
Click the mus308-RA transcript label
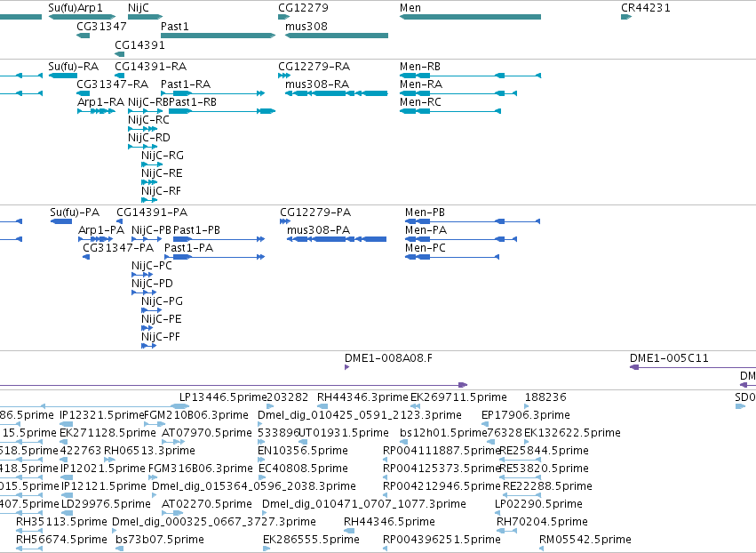click(317, 84)
